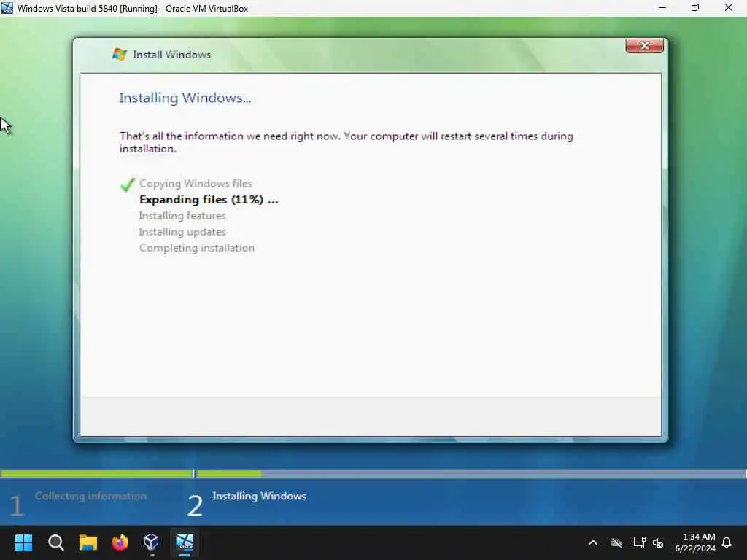This screenshot has width=747, height=560.
Task: Close the VirtualBox VM window
Action: point(729,7)
